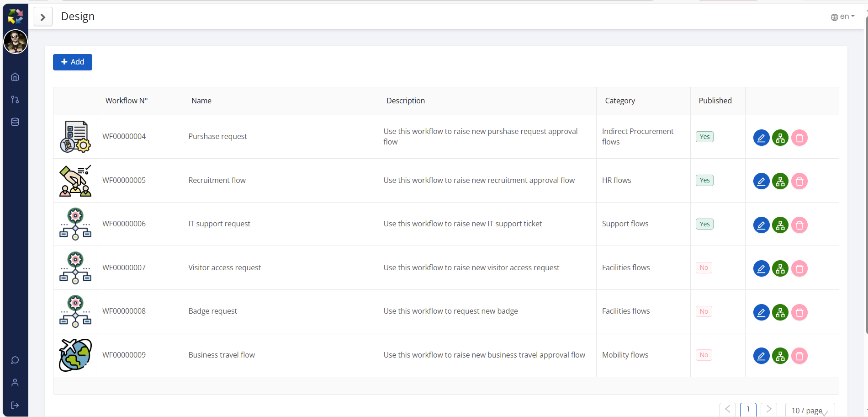
Task: Open the 10 / page size dropdown
Action: pyautogui.click(x=810, y=410)
